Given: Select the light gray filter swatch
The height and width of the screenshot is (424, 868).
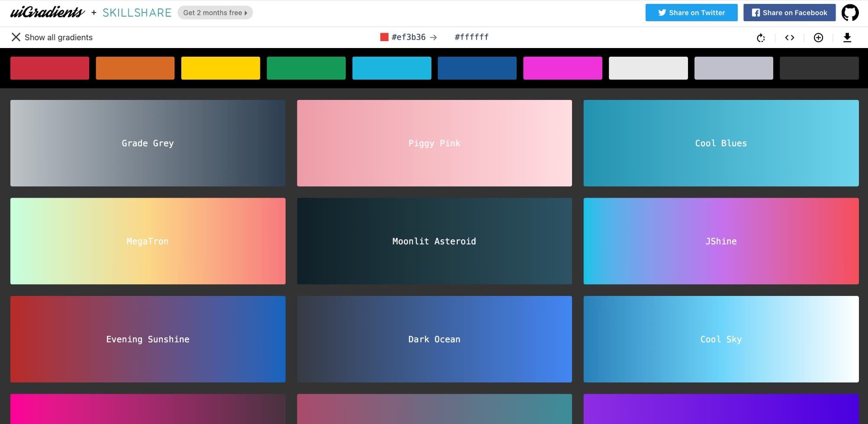Looking at the screenshot, I should coord(734,68).
